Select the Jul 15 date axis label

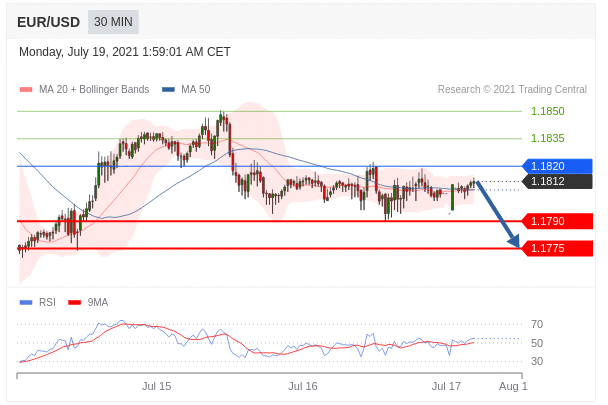click(157, 386)
